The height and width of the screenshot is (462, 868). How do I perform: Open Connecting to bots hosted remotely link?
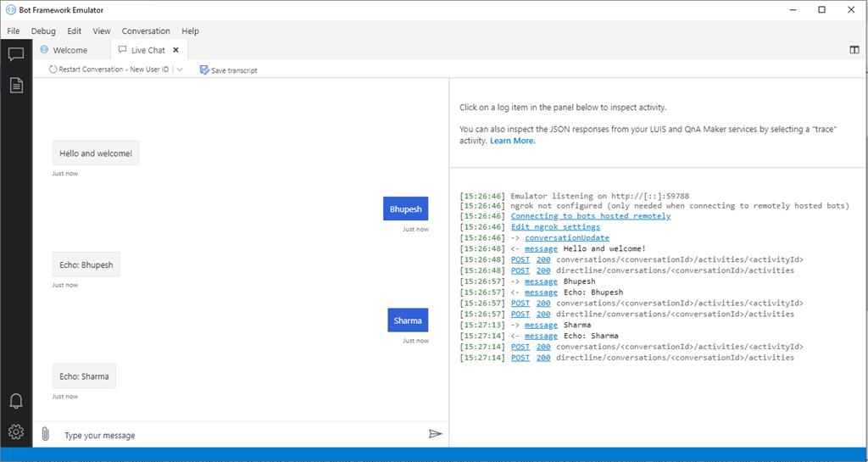click(x=591, y=216)
